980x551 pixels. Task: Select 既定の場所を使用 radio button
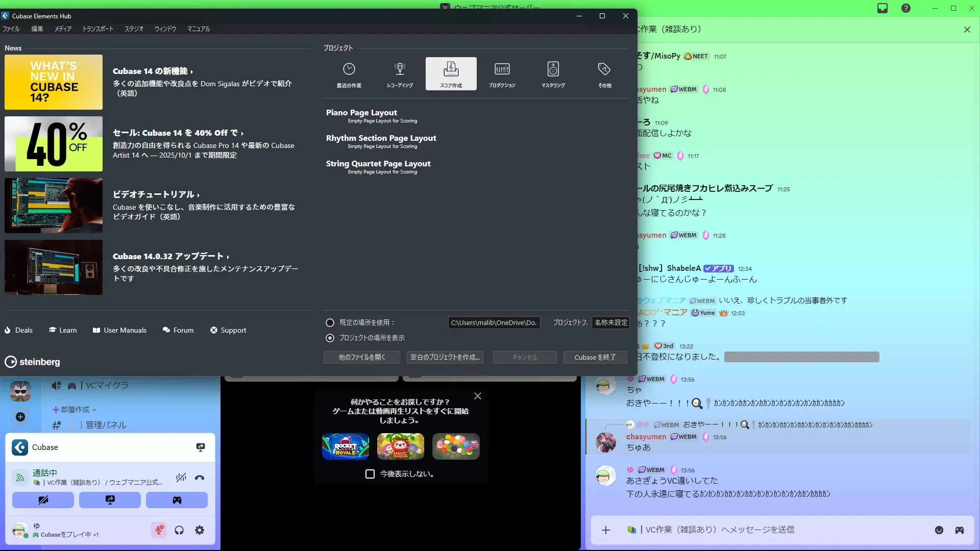[330, 322]
